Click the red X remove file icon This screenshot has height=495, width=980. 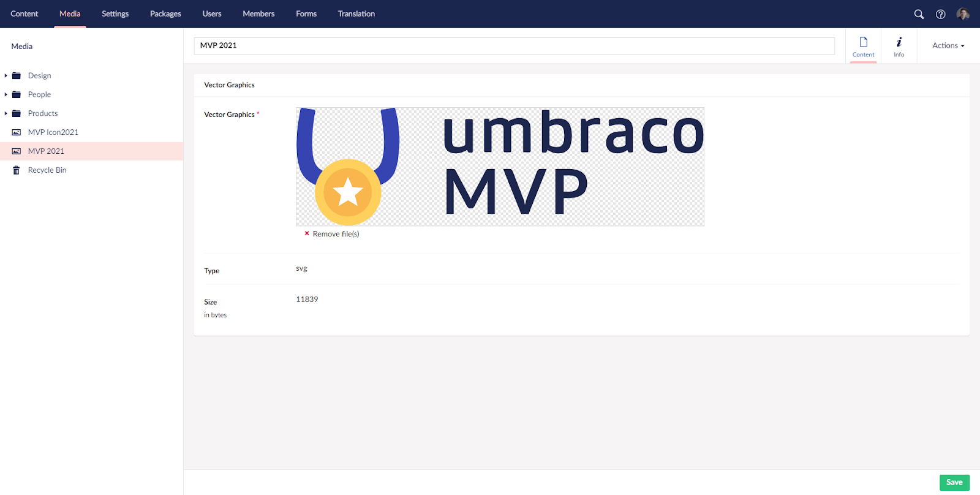307,233
